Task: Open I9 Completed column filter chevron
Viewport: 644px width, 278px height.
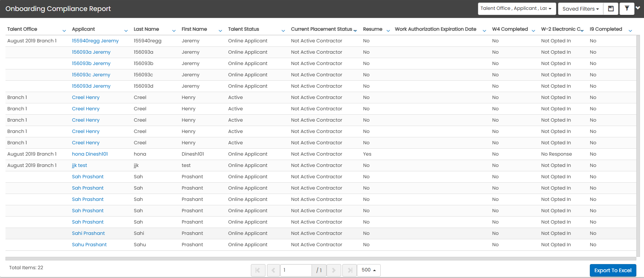Action: (x=630, y=31)
